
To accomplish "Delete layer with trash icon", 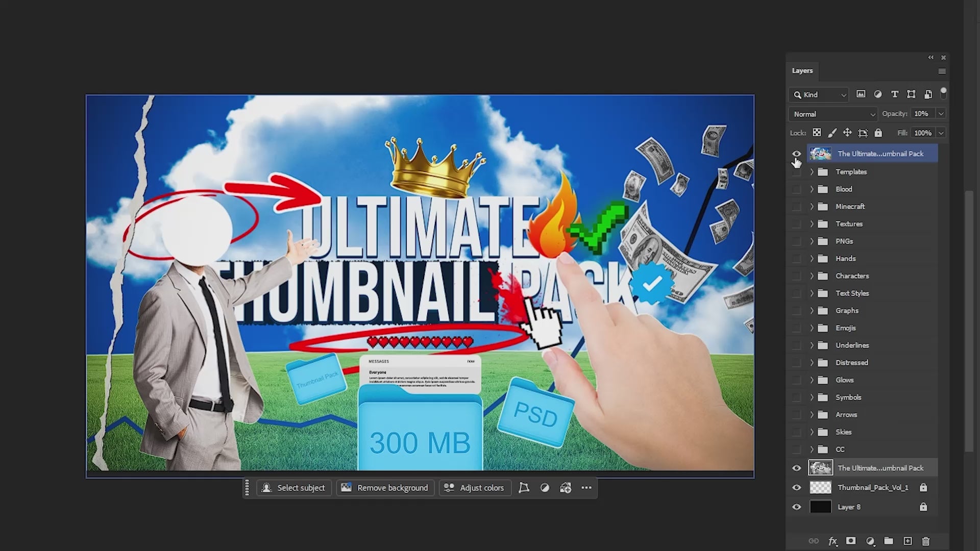I will (926, 541).
